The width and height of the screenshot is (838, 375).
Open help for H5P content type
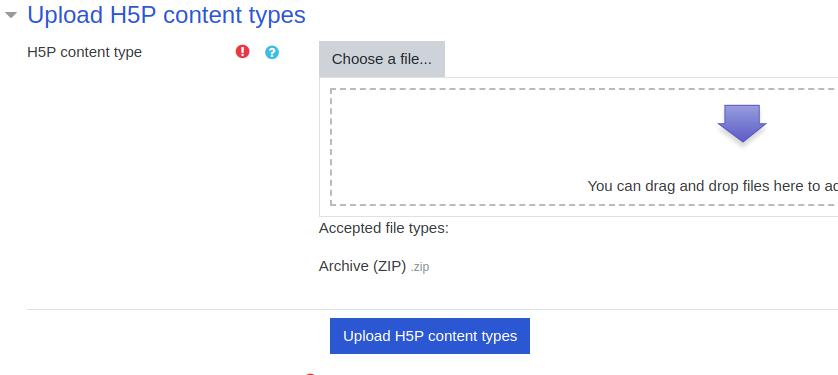272,52
